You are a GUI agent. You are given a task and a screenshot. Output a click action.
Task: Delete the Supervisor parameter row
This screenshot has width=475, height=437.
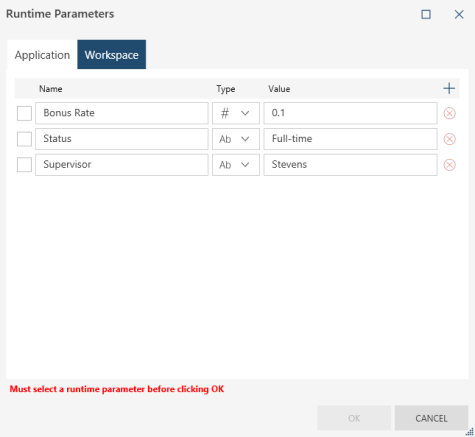pos(449,165)
